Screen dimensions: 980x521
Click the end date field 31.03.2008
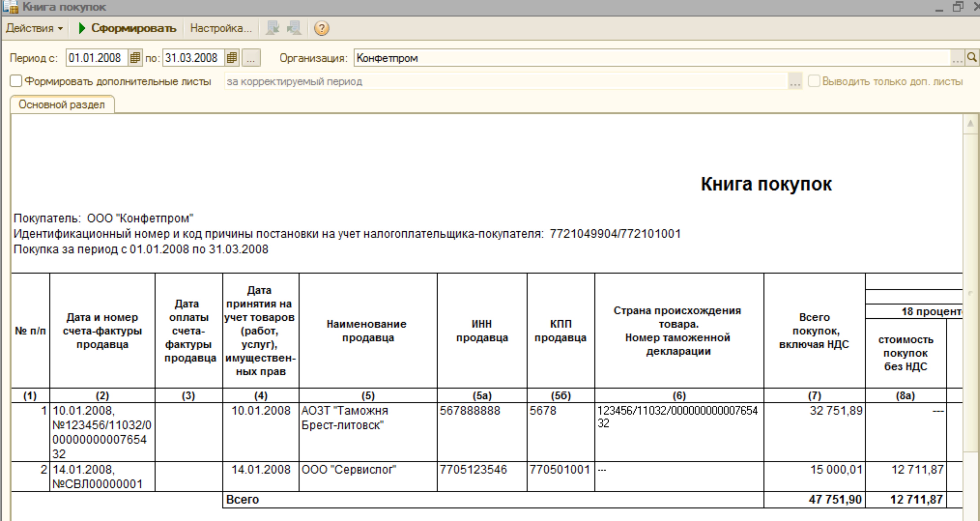(x=194, y=58)
